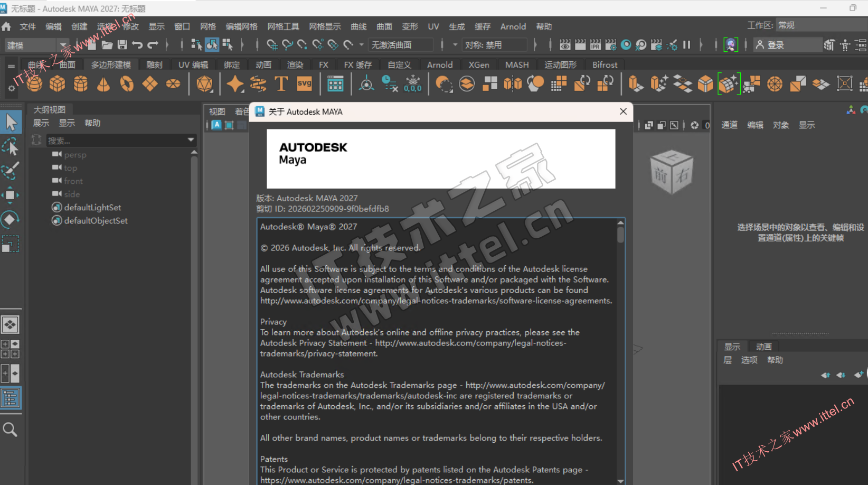
Task: Activate the Move tool in the toolbox
Action: click(10, 195)
